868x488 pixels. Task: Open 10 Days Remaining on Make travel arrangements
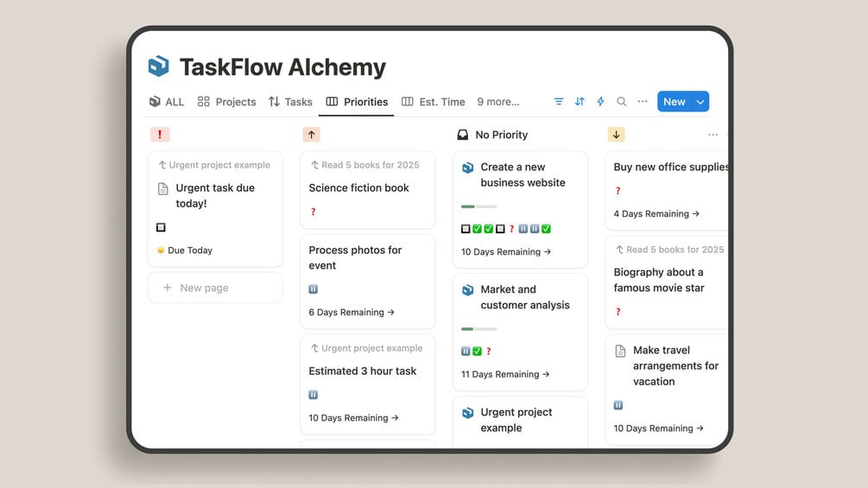click(x=659, y=428)
